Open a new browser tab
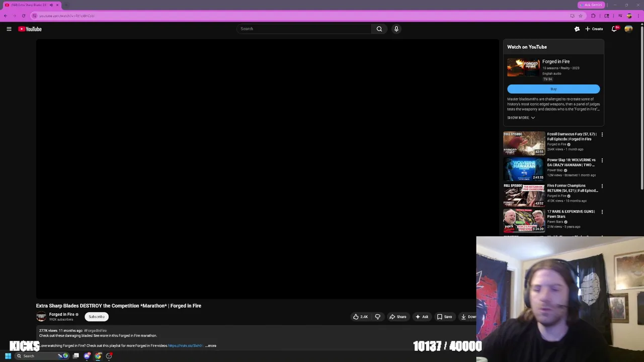 [x=66, y=5]
